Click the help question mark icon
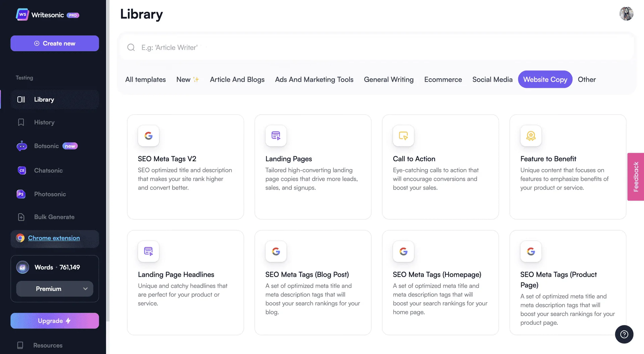This screenshot has width=644, height=354. pos(624,334)
